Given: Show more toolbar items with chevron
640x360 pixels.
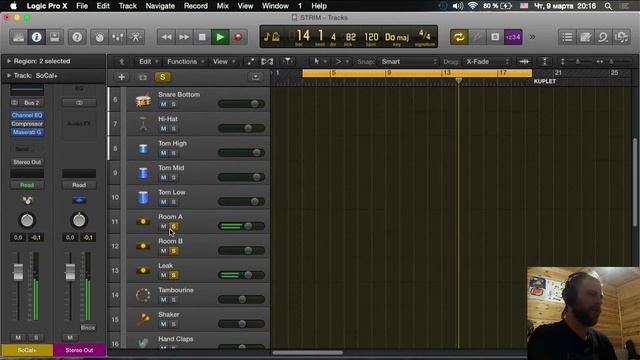Looking at the screenshot, I should pos(532,37).
